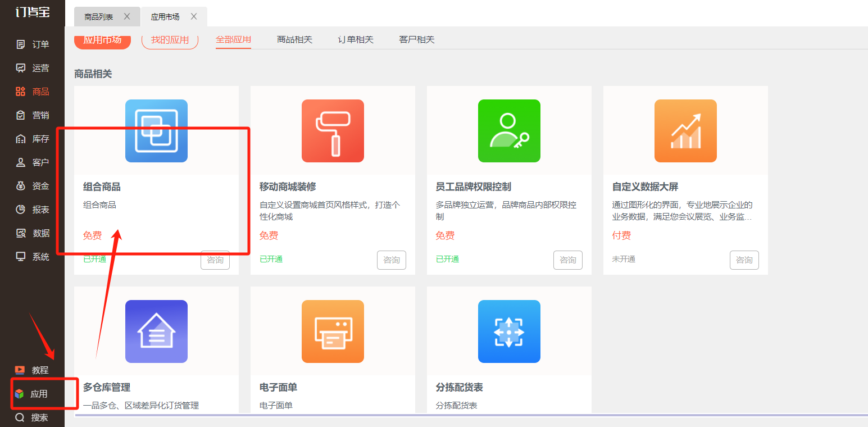
Task: Select the 客户相关 filter tab
Action: click(416, 40)
